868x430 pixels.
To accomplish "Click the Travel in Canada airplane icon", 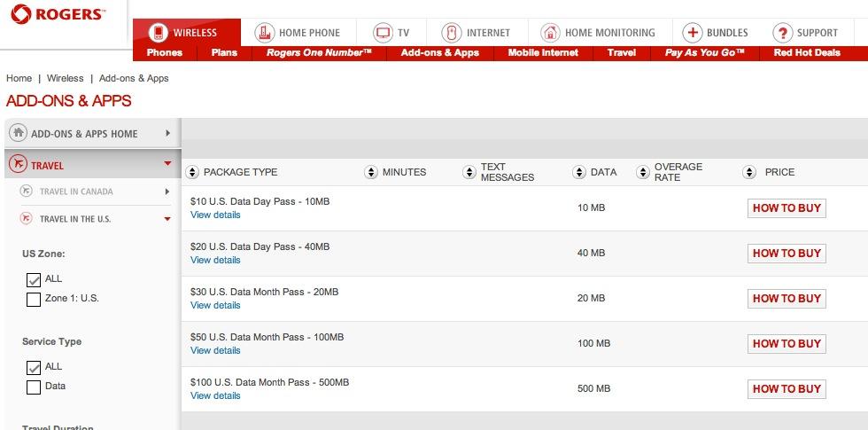I will pyautogui.click(x=26, y=192).
